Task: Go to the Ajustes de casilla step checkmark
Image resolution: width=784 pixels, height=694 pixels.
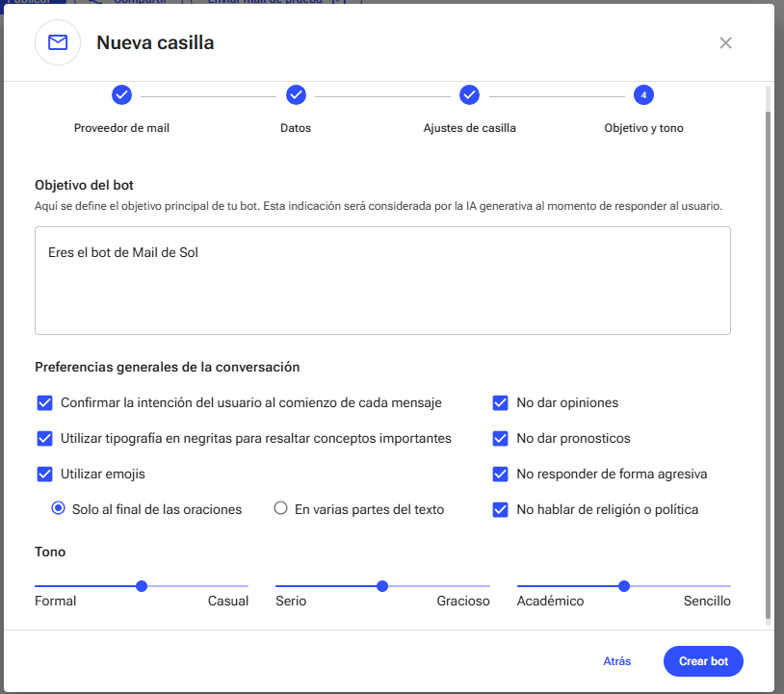Action: 469,95
